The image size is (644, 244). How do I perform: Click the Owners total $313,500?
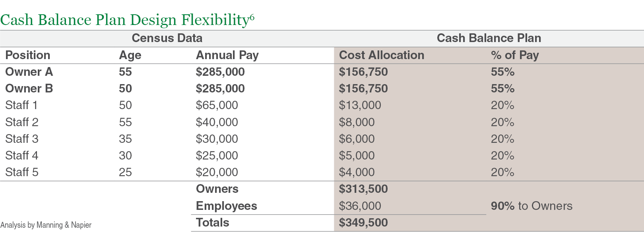pos(363,189)
